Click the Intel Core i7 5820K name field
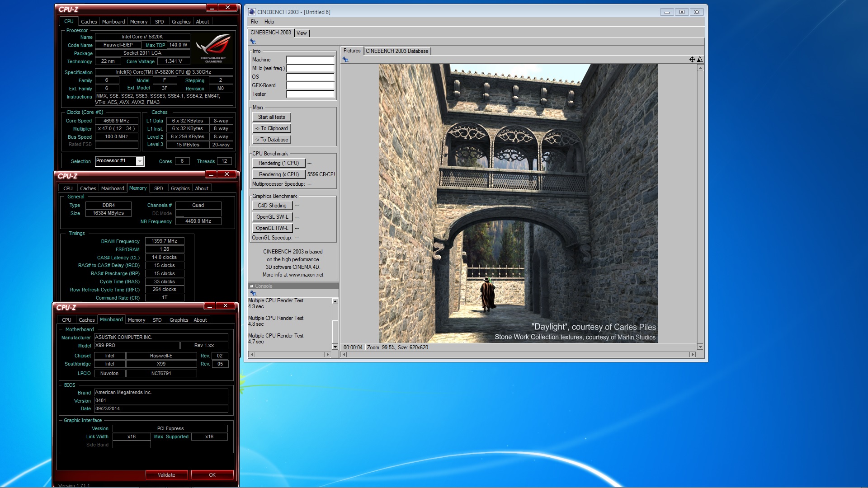 tap(142, 37)
